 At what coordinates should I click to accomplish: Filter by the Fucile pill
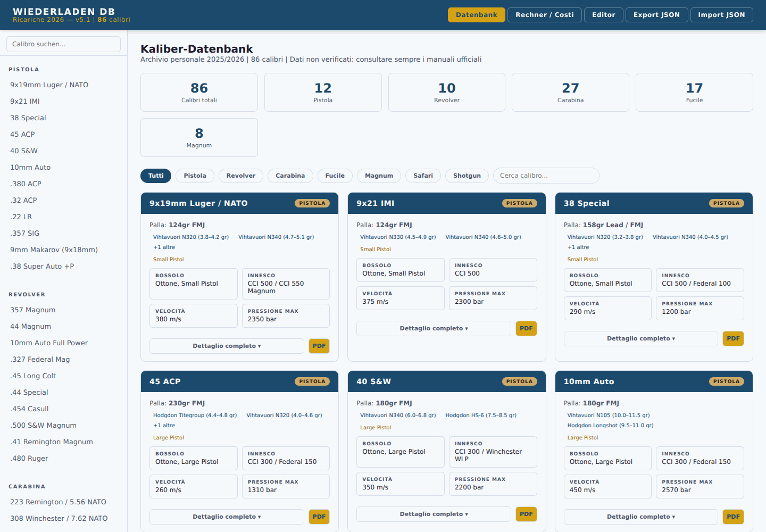pos(335,176)
